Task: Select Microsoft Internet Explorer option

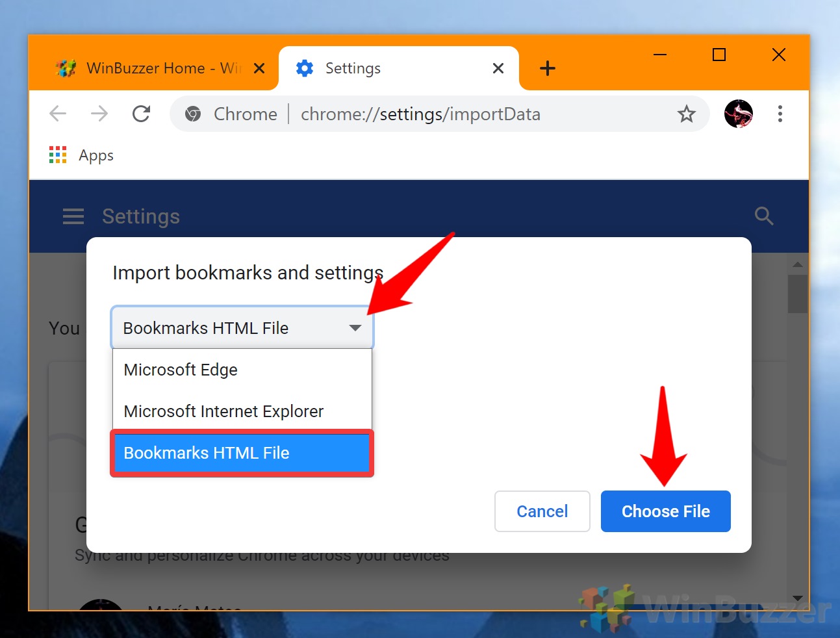Action: 242,411
